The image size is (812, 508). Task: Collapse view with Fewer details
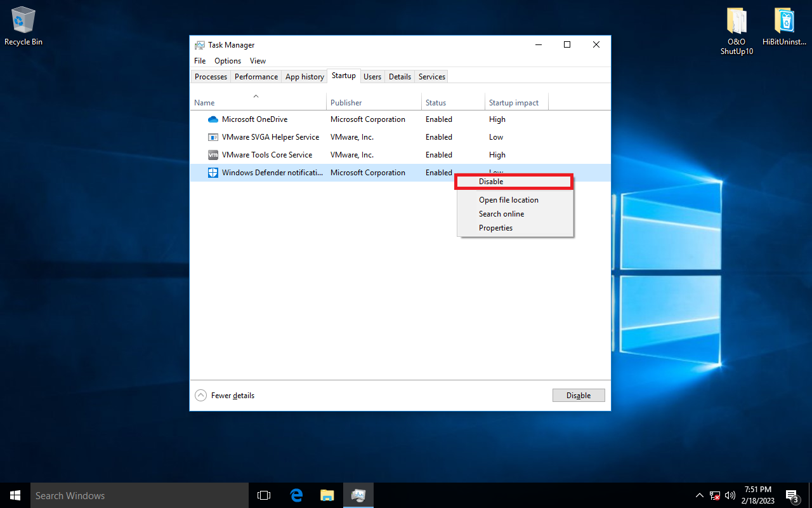coord(225,395)
